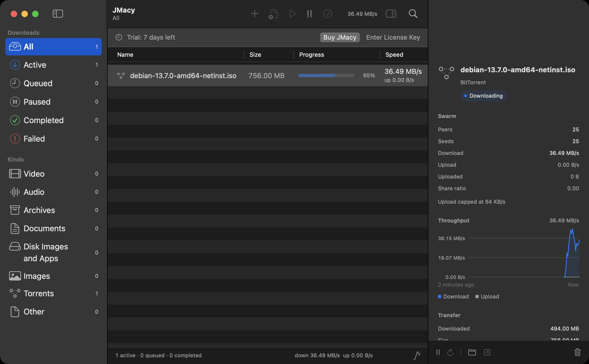Viewport: 589px width, 364px height.
Task: Filter by Audio kind
Action: click(x=54, y=192)
